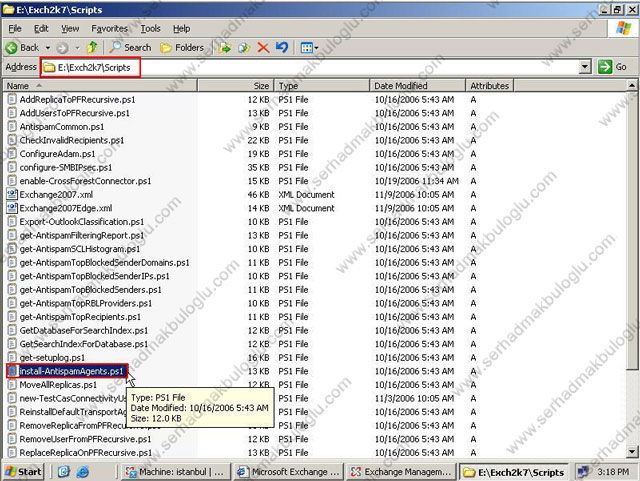
Task: Open the Tools menu
Action: tap(151, 29)
